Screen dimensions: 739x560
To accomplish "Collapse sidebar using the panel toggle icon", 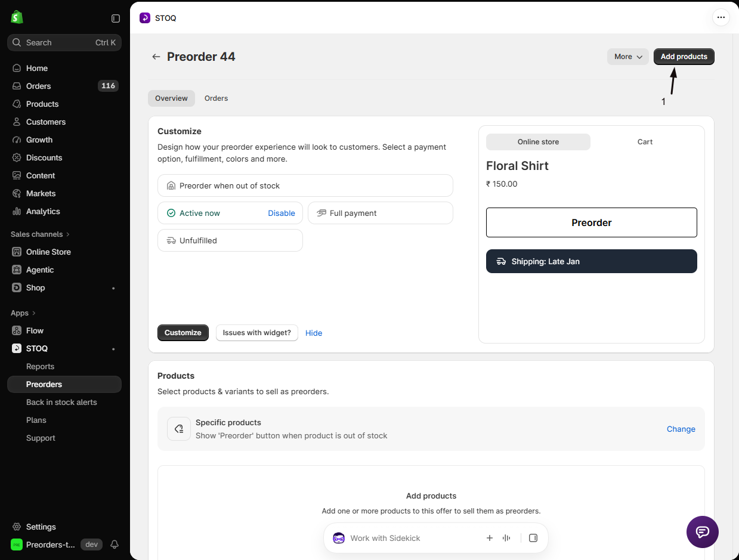I will coord(116,18).
